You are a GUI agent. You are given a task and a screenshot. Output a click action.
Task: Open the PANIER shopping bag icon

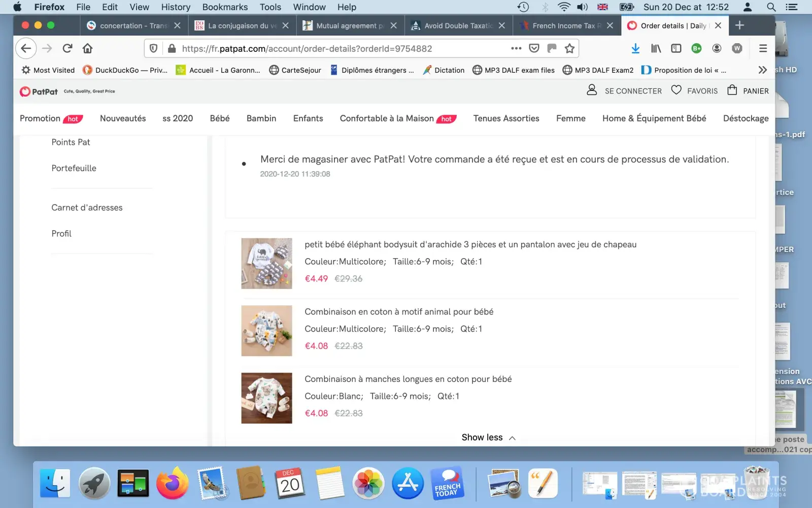pos(732,90)
